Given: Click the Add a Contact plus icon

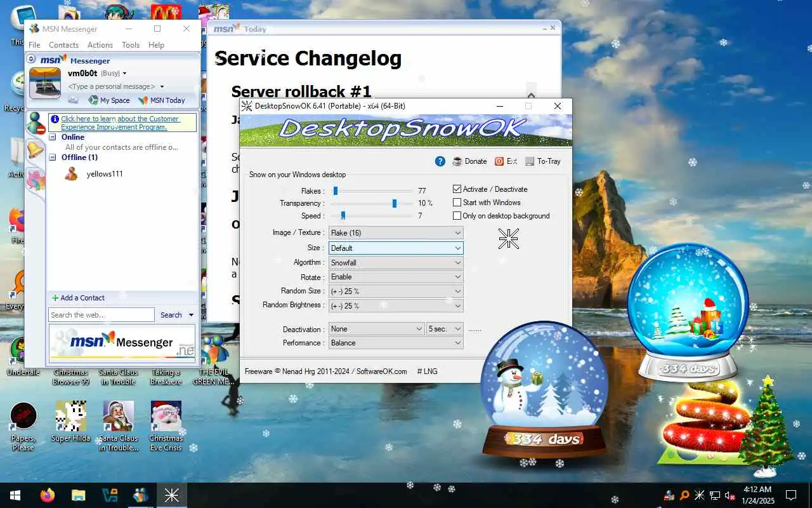Looking at the screenshot, I should pos(55,298).
